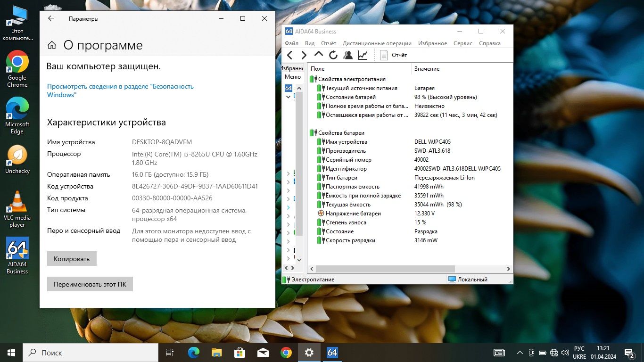Open volume control in system tray
This screenshot has height=362, width=644.
pyautogui.click(x=565, y=353)
